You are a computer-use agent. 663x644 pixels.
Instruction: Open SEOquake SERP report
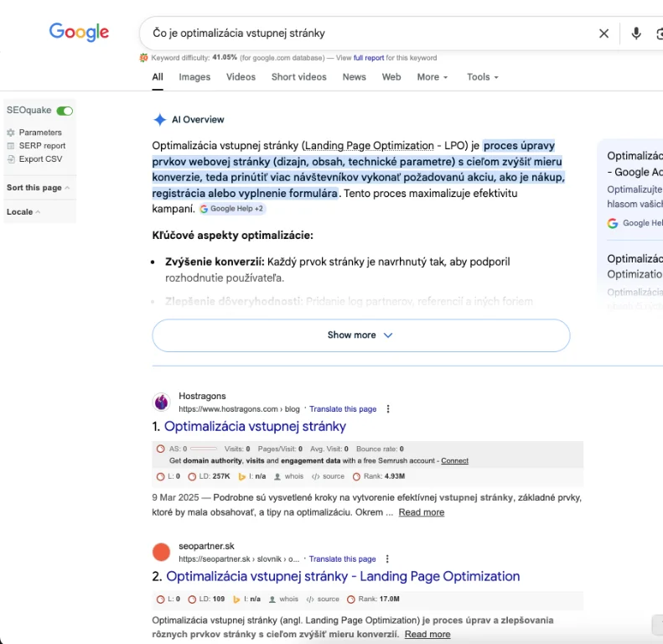click(42, 146)
